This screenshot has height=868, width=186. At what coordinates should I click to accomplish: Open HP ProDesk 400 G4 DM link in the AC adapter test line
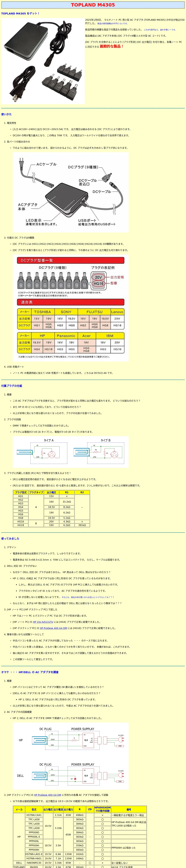click(48, 795)
